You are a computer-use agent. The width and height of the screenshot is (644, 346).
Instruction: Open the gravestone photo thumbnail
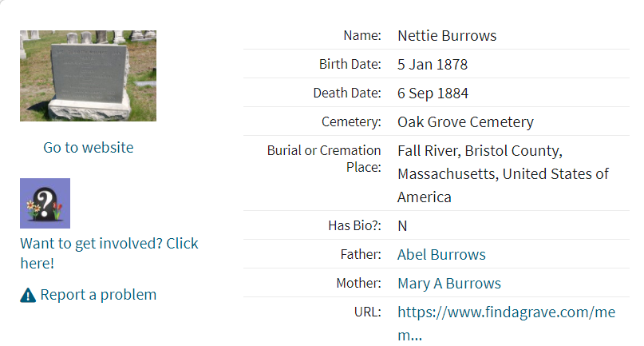click(88, 76)
